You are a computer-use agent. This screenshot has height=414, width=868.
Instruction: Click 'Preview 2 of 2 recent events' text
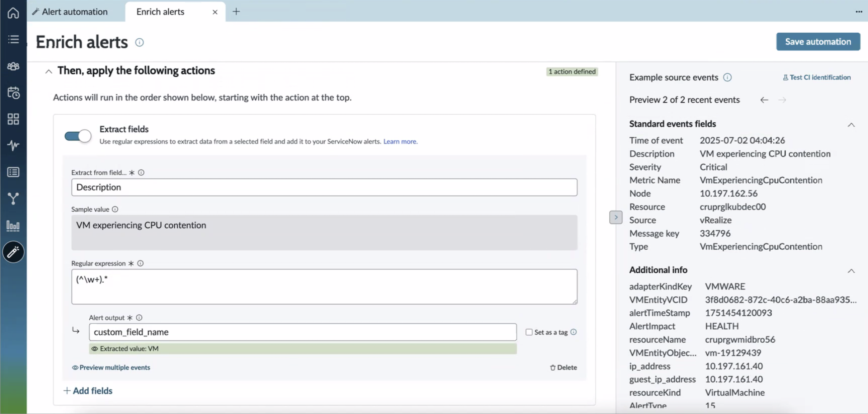pyautogui.click(x=684, y=100)
